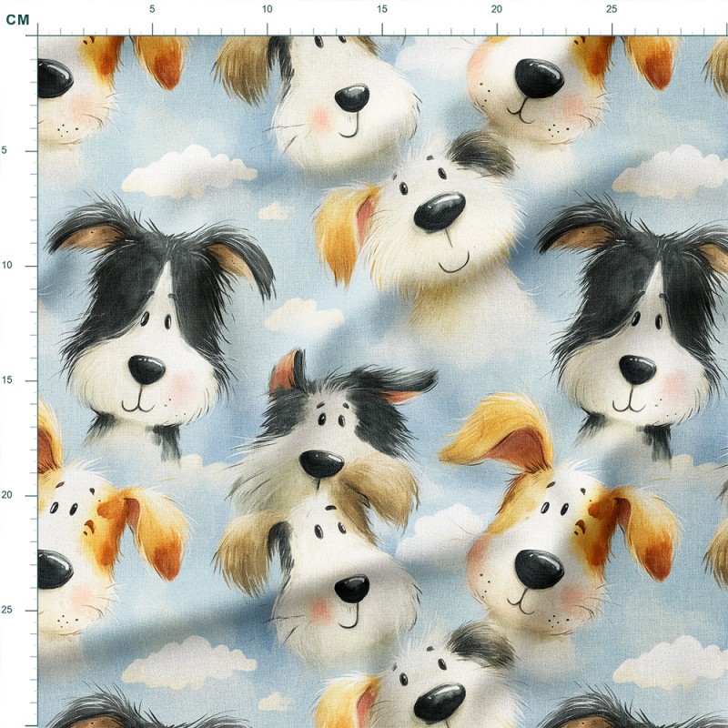Click the 10 mark on top ruler
The image size is (728, 728).
(267, 9)
